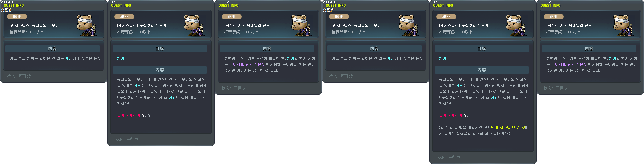Collapse the 目标 section in the 0 / 0 panel
The width and height of the screenshot is (644, 164).
[x=160, y=49]
